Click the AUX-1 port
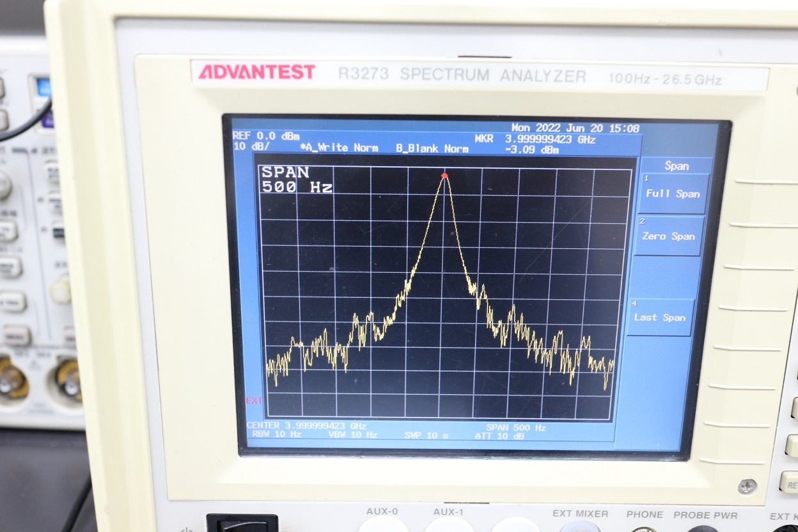Screen dimensions: 798x532 (448, 525)
